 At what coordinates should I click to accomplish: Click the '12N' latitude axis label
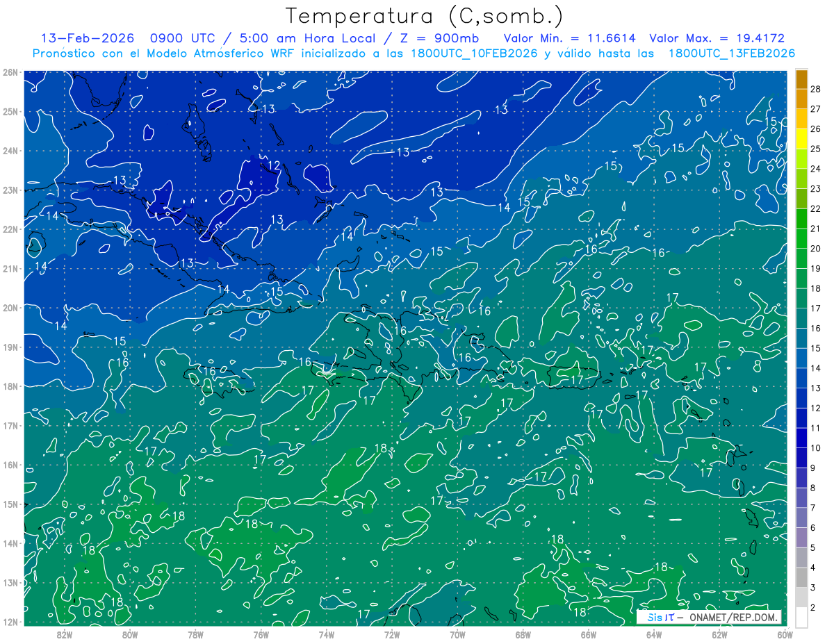point(10,622)
